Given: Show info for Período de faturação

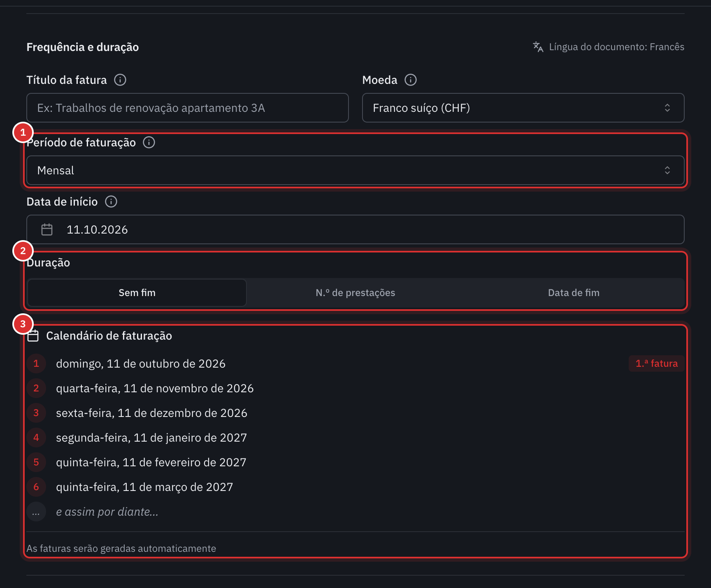Looking at the screenshot, I should [149, 142].
